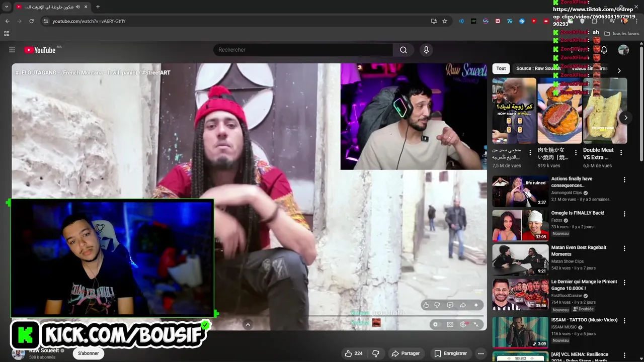This screenshot has height=362, width=644.
Task: Open FastGoodCuisine channel link
Action: pos(567,296)
